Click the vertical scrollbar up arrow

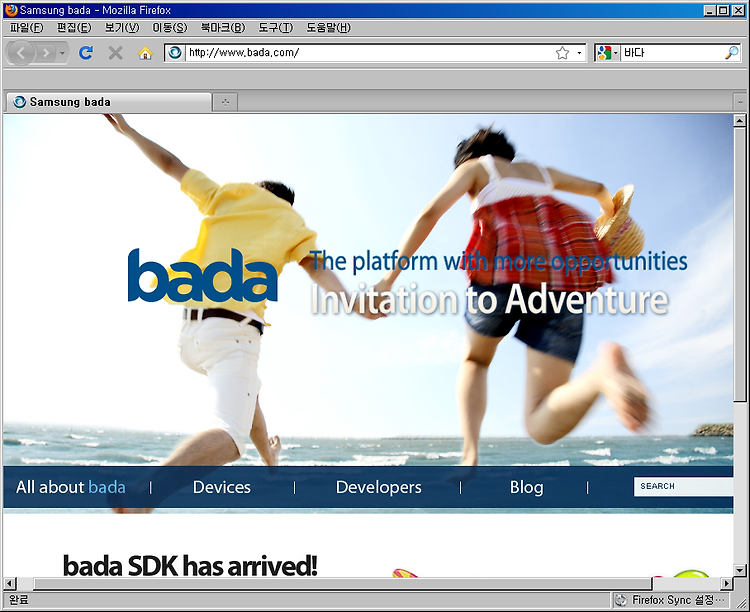point(739,121)
